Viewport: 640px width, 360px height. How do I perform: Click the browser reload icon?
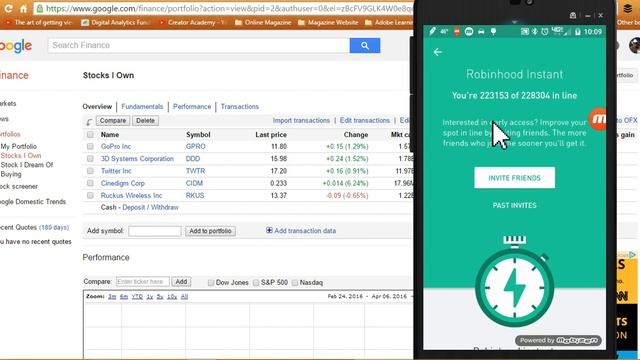click(8, 8)
